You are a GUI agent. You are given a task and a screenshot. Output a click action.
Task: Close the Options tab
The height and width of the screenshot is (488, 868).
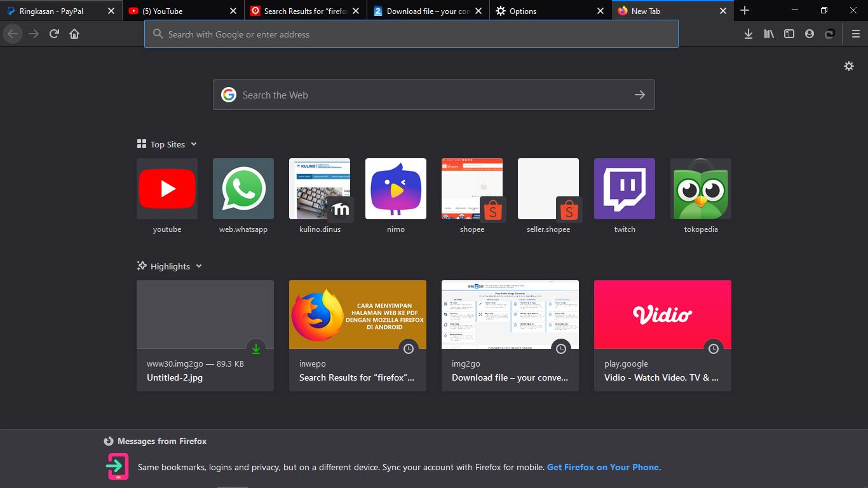point(600,11)
